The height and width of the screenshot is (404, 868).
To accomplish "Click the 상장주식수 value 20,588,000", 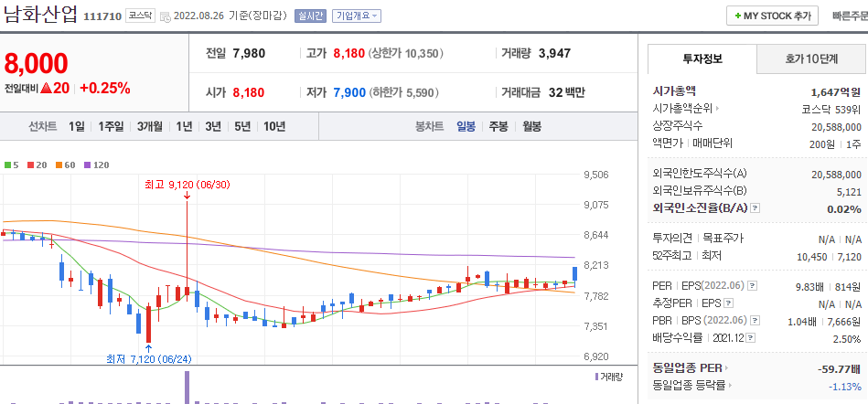I will 837,127.
